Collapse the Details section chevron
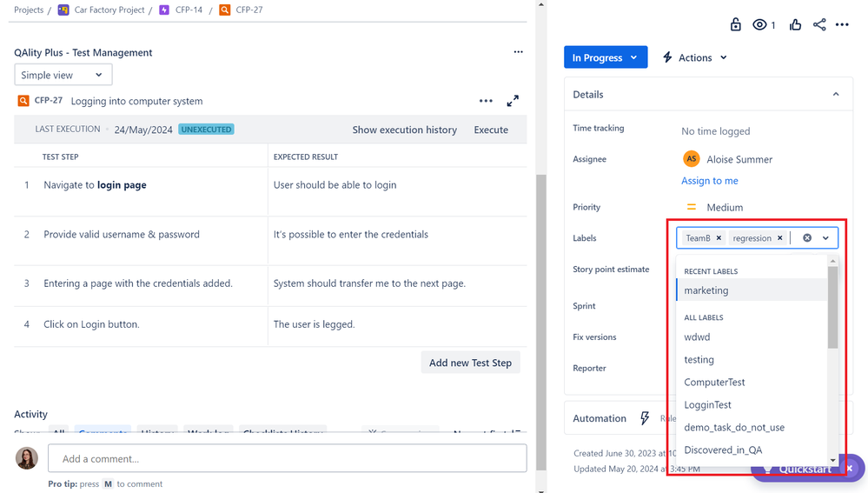The image size is (868, 493). tap(836, 94)
